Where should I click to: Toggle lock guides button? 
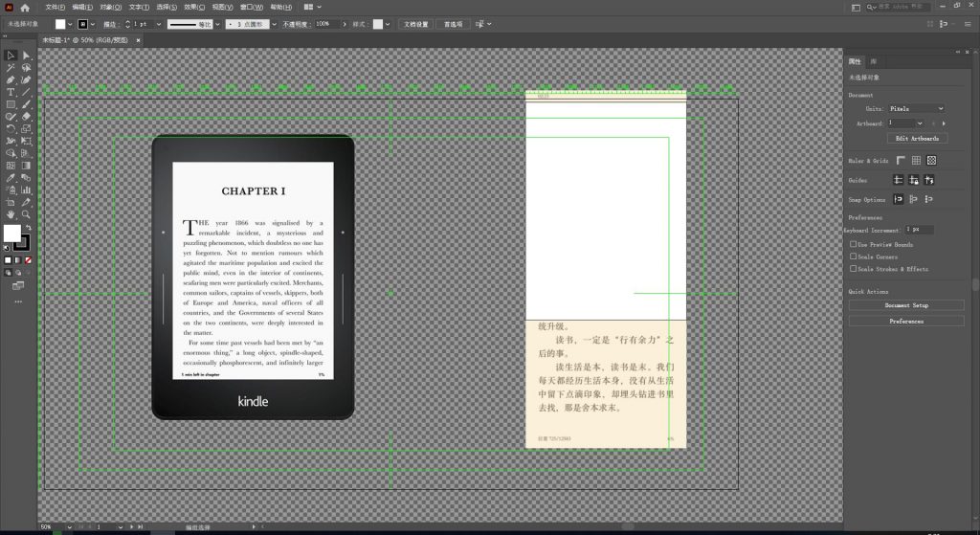[914, 180]
